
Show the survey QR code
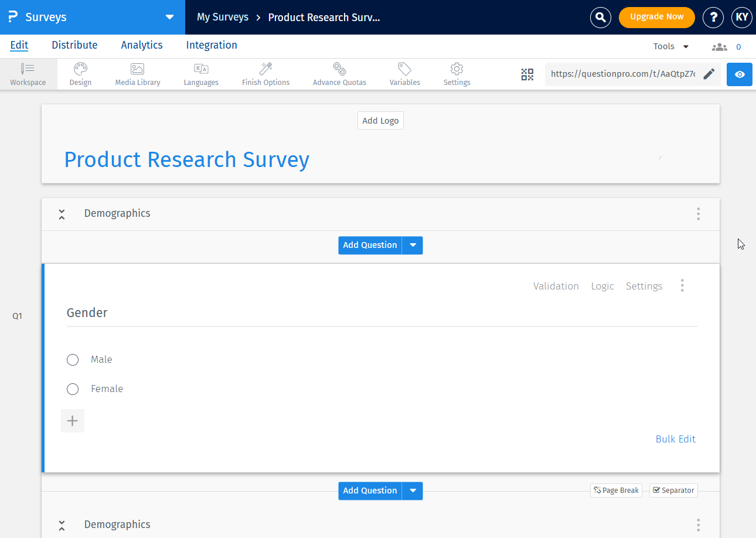[527, 74]
